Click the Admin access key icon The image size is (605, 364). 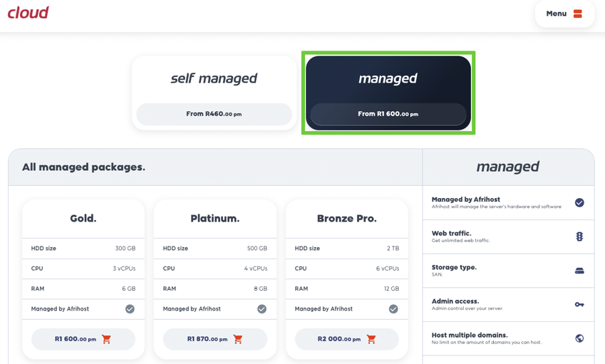click(x=579, y=304)
